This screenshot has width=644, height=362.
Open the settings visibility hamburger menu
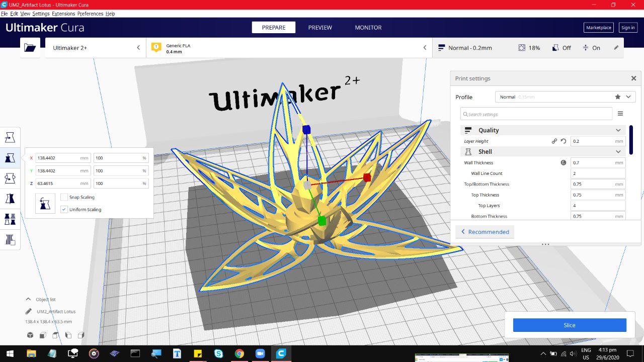(620, 114)
